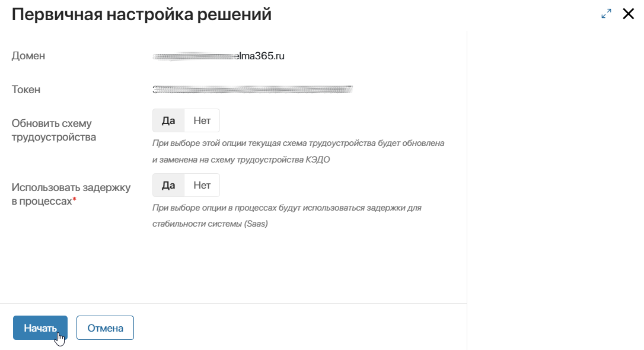
Task: Click the diagonal expand arrows near the title
Action: [x=606, y=13]
